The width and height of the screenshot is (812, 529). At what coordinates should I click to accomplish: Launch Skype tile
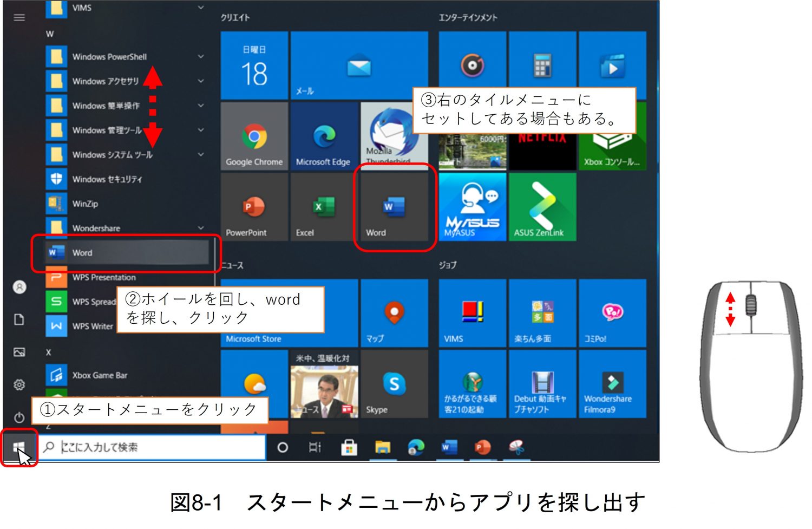coord(394,384)
